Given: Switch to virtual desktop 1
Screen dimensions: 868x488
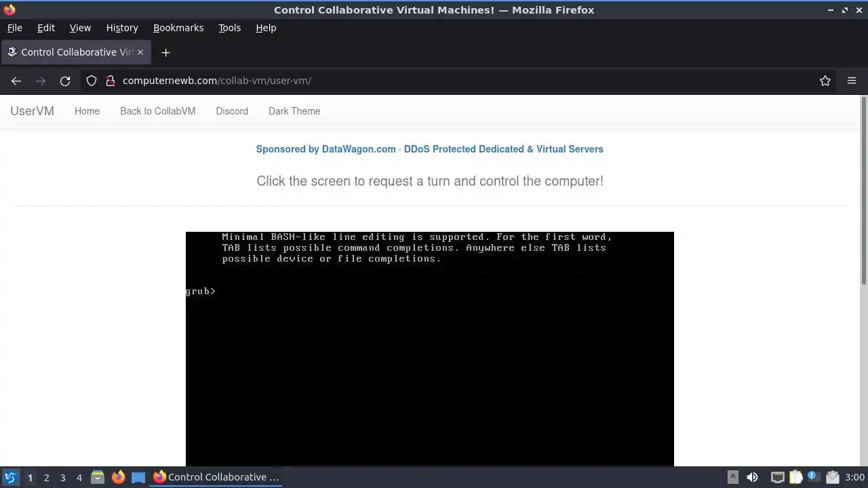Looking at the screenshot, I should 30,477.
